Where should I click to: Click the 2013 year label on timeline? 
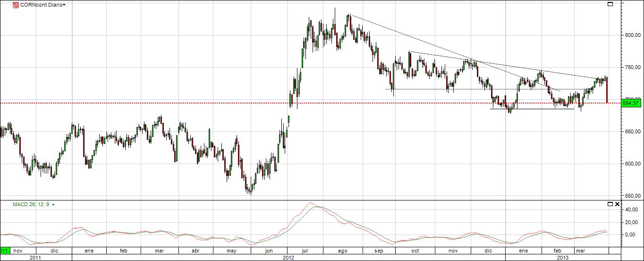pyautogui.click(x=563, y=258)
